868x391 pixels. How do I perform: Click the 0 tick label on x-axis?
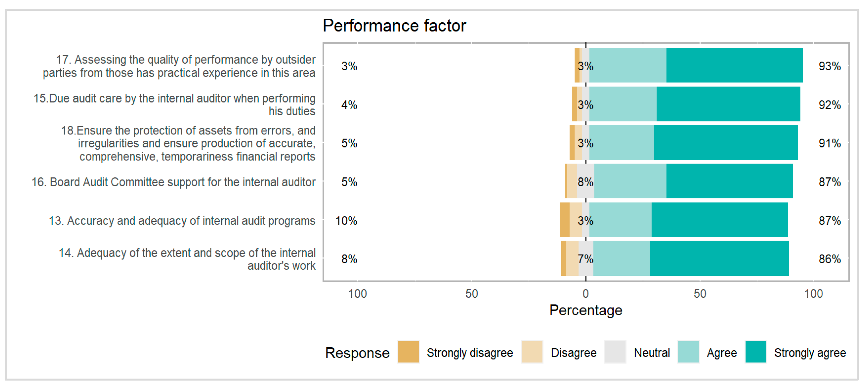point(586,294)
